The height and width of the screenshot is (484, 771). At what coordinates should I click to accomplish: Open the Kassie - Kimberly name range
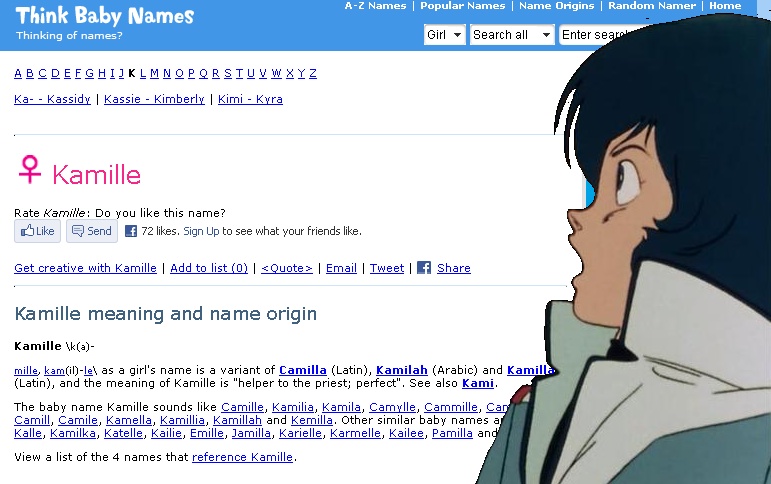pyautogui.click(x=154, y=99)
